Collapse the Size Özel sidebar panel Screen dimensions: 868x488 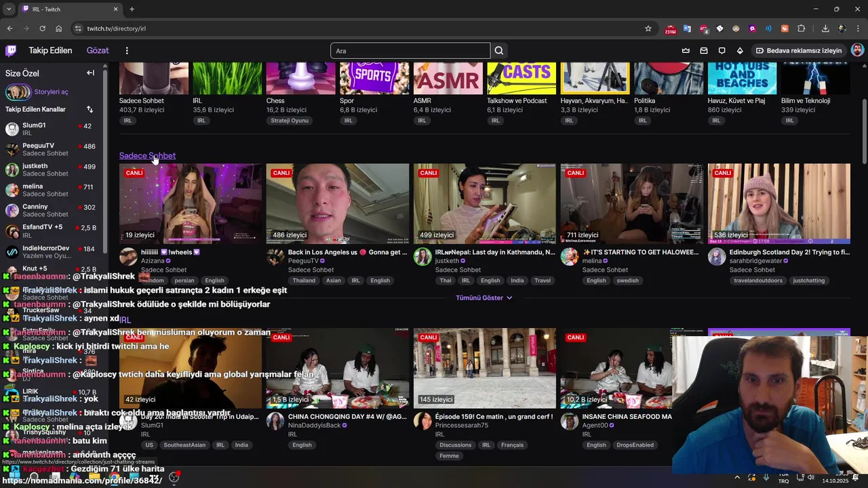coord(90,73)
